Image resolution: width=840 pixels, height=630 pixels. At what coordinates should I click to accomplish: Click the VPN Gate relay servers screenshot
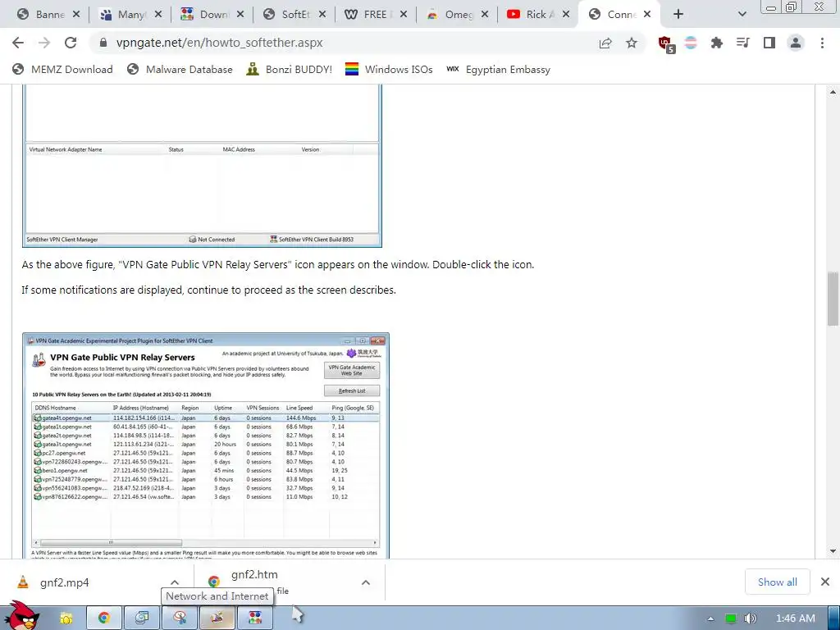(x=206, y=445)
